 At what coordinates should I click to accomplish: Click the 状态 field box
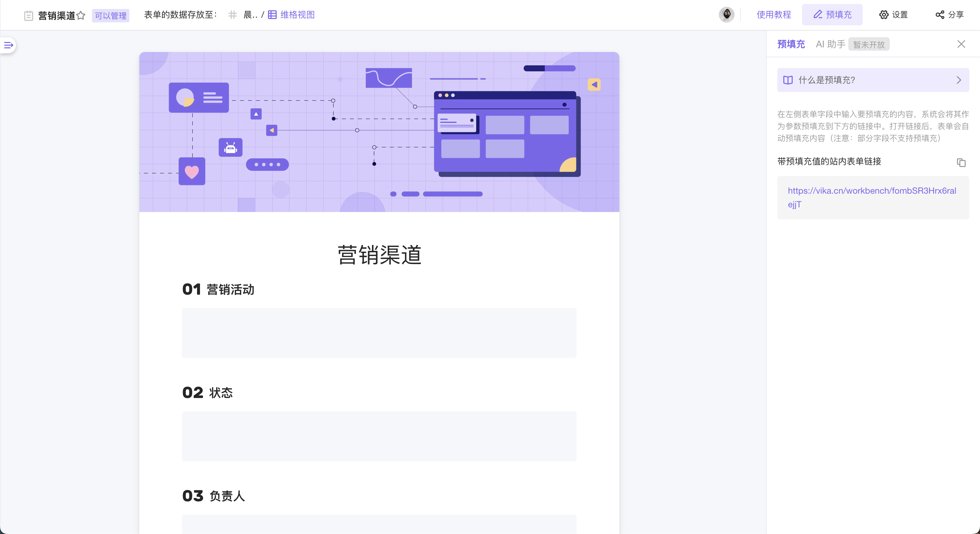[x=379, y=436]
